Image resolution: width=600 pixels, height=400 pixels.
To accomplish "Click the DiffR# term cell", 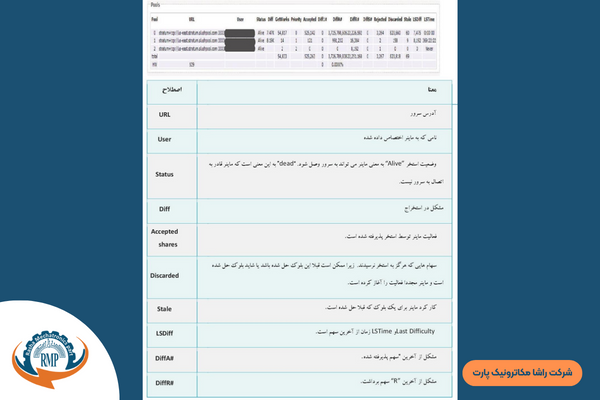I will point(166,382).
